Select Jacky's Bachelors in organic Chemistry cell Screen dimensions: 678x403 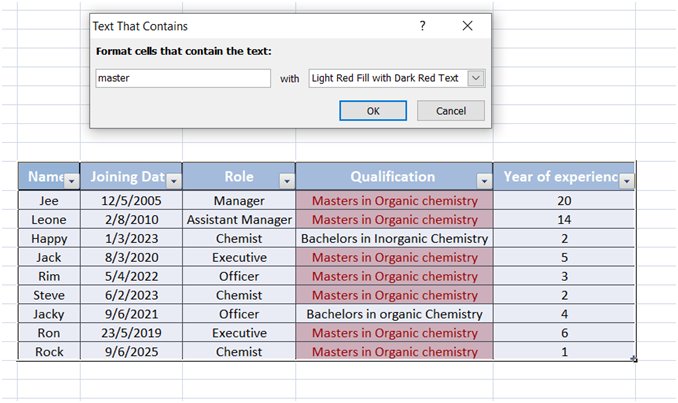click(394, 314)
